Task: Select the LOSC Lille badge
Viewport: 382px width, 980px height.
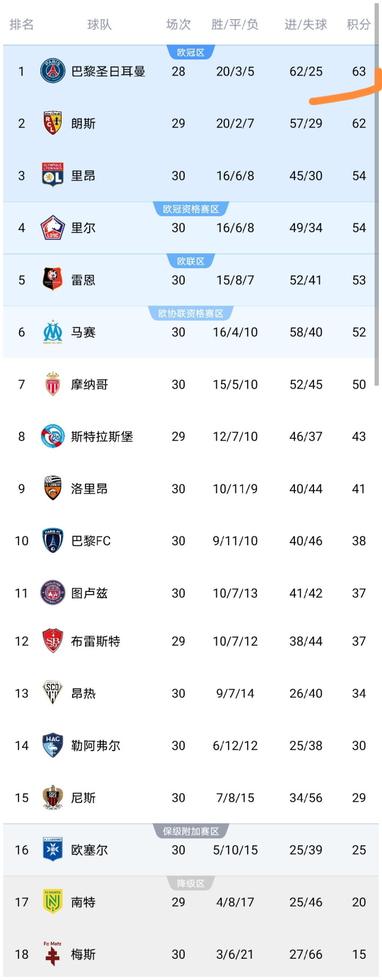Action: 53,228
